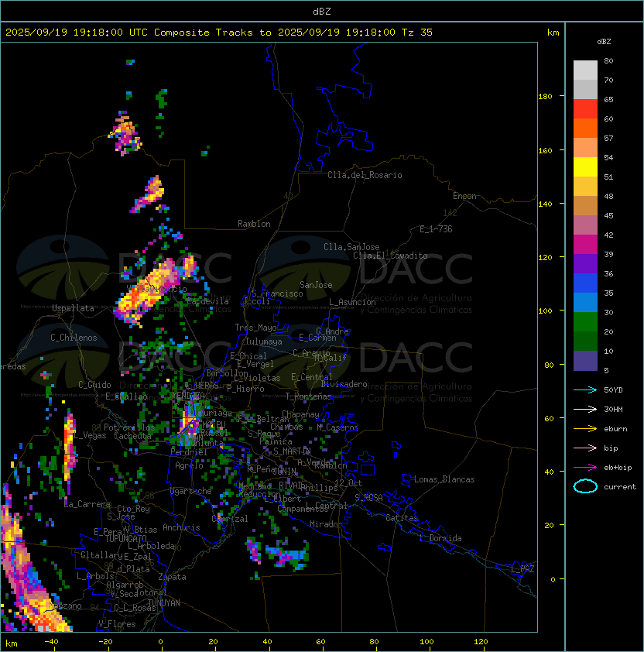Screen dimensions: 644x652
Task: Click the 'Ramblon' map label
Action: point(254,224)
